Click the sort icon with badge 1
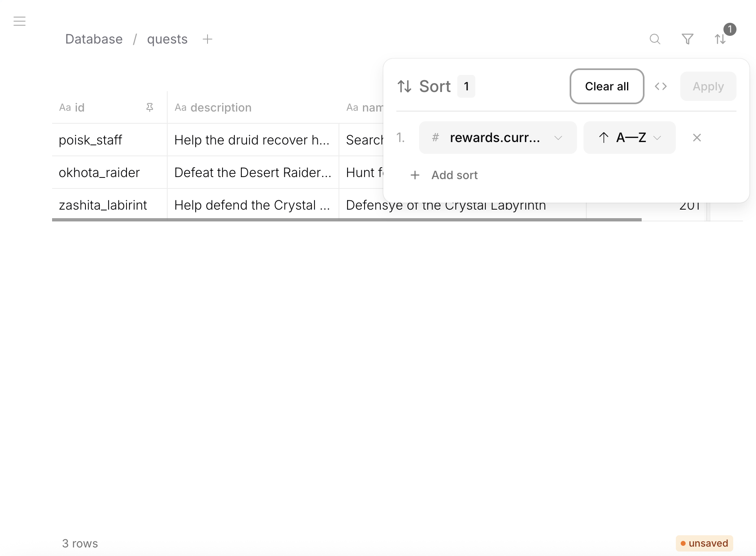 (720, 39)
